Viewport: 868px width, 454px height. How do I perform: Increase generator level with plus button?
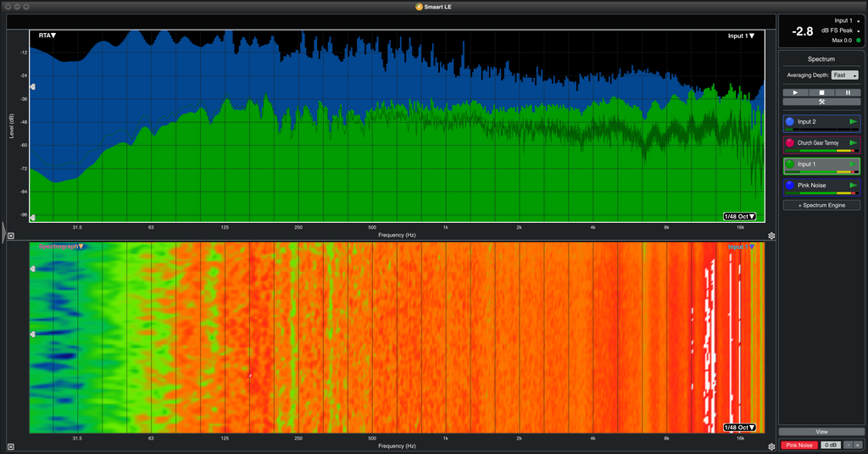[x=858, y=446]
